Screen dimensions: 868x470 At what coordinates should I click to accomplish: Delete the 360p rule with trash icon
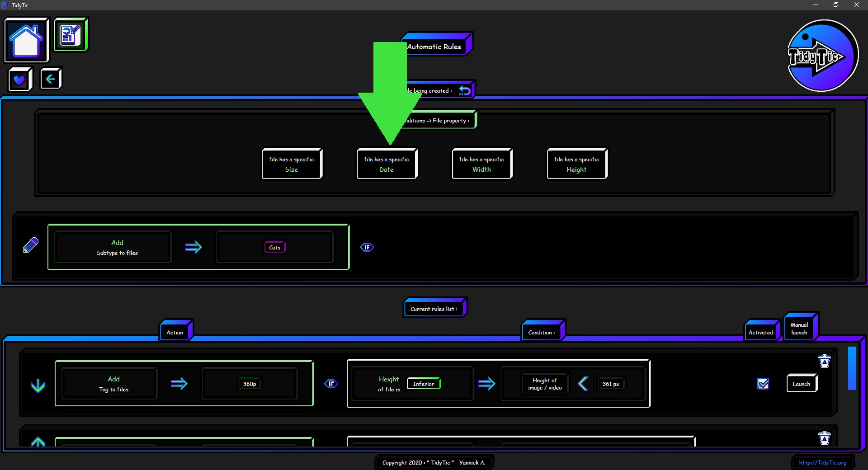coord(824,361)
